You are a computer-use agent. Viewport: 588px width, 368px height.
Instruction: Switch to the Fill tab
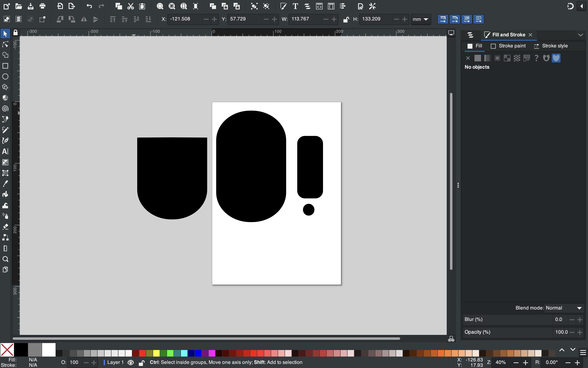474,46
